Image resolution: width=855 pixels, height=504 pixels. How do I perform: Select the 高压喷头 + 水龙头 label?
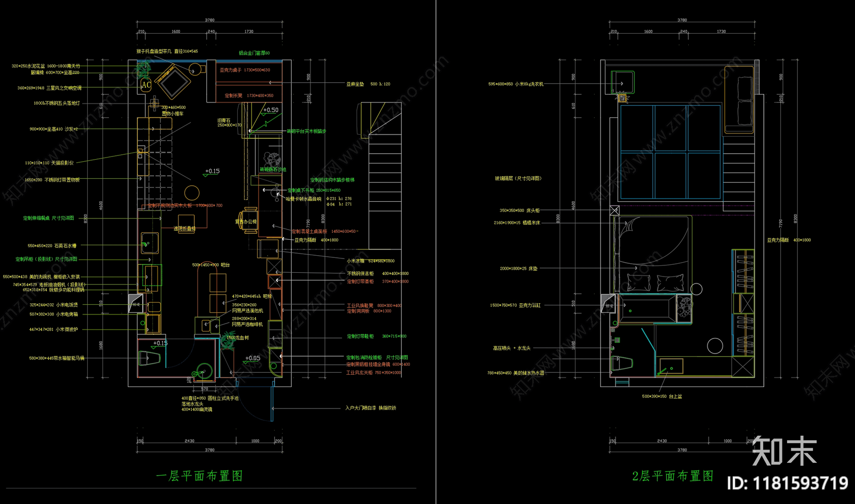[511, 348]
